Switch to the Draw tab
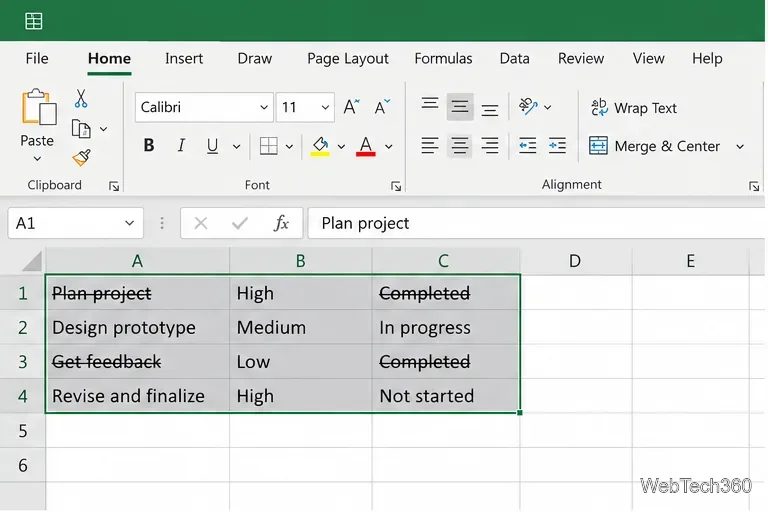Image resolution: width=768 pixels, height=512 pixels. (x=255, y=58)
